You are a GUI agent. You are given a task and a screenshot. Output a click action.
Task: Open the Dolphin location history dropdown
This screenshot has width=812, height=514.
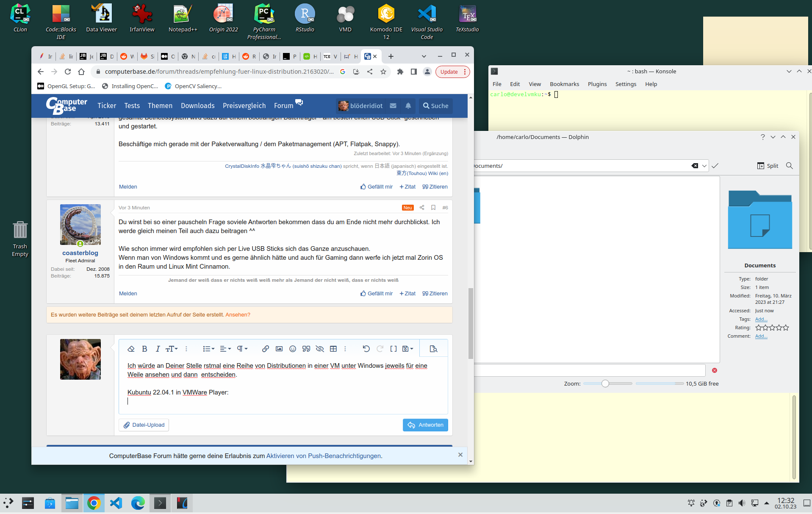(704, 166)
